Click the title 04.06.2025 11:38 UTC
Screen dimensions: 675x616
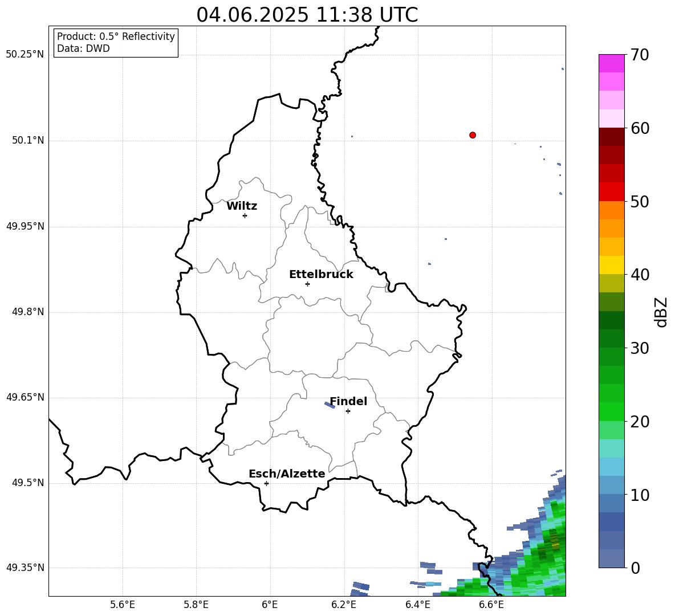[x=307, y=15]
